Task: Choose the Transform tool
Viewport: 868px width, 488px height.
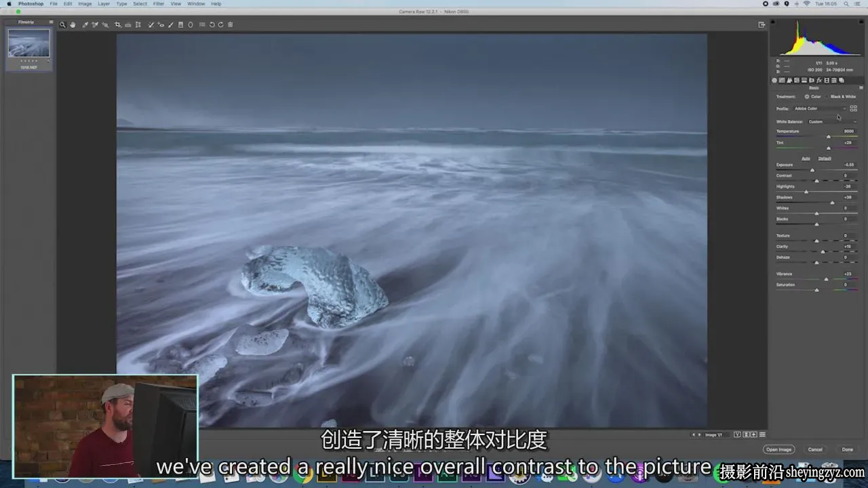Action: (x=138, y=24)
